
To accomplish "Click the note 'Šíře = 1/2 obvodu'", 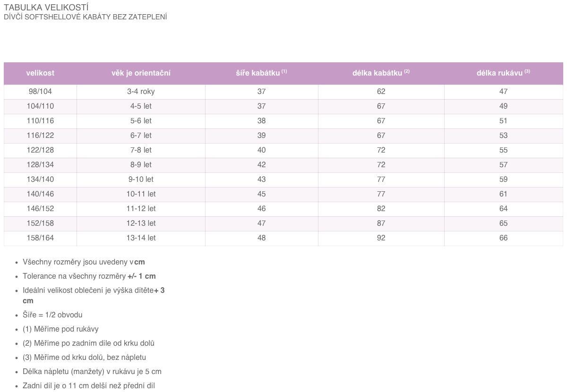I will tap(52, 315).
